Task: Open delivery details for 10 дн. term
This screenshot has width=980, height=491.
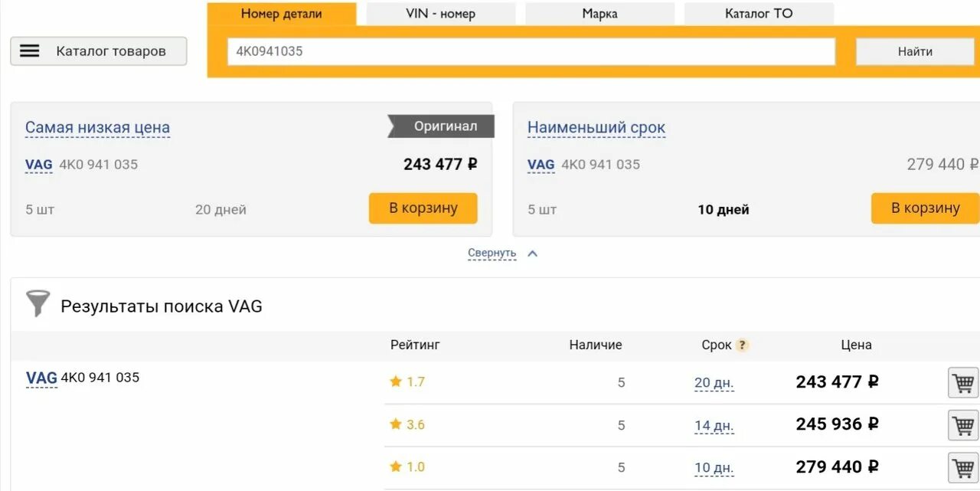Action: (714, 468)
